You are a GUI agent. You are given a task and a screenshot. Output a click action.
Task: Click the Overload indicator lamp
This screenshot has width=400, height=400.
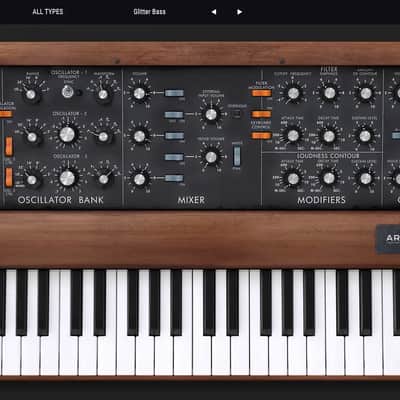[237, 114]
